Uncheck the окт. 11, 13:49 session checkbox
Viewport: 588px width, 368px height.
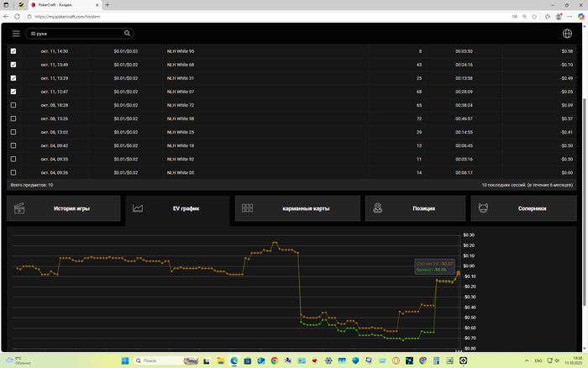13,65
